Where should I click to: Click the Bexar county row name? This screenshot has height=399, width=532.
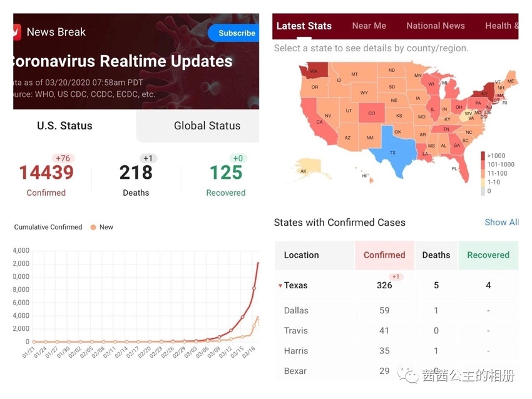pyautogui.click(x=295, y=371)
